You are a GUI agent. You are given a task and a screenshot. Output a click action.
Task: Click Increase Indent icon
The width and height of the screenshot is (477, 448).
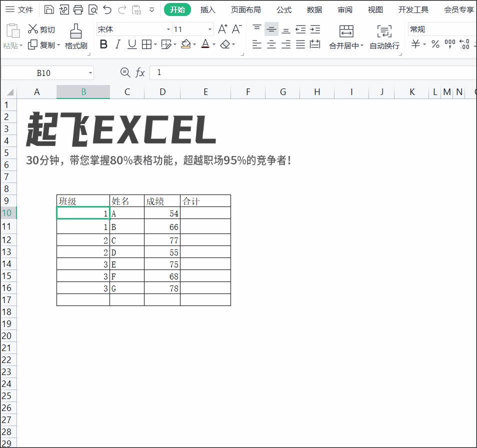[x=315, y=29]
